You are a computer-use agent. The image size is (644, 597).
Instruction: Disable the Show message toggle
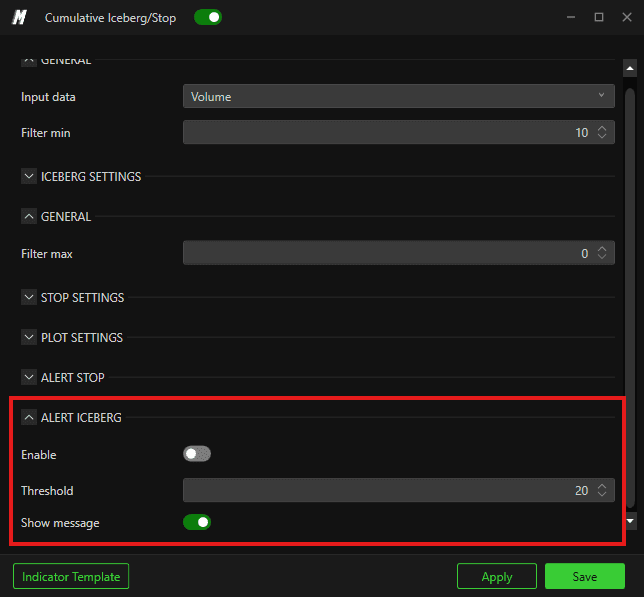pos(197,522)
